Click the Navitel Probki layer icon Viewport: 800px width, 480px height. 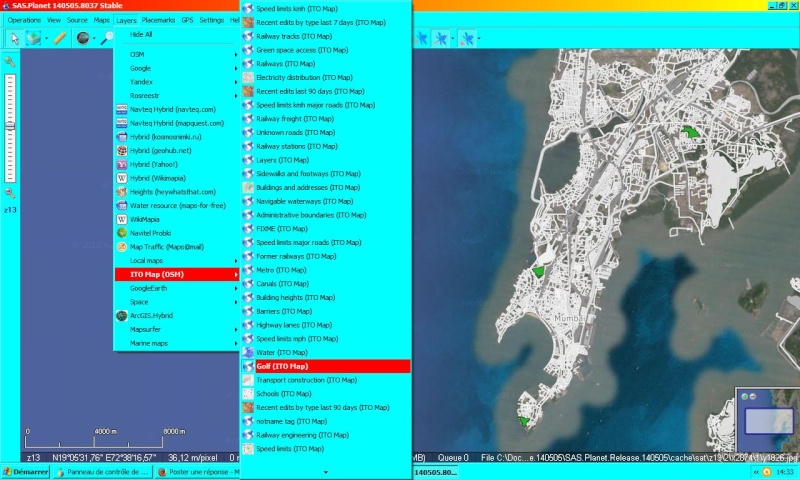click(x=121, y=233)
